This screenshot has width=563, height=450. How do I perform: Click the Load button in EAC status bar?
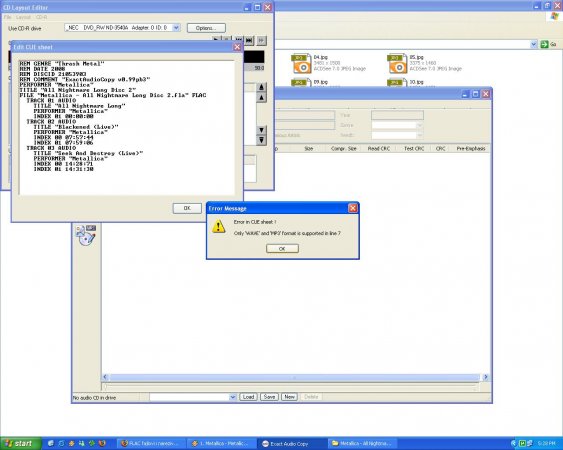(x=248, y=397)
